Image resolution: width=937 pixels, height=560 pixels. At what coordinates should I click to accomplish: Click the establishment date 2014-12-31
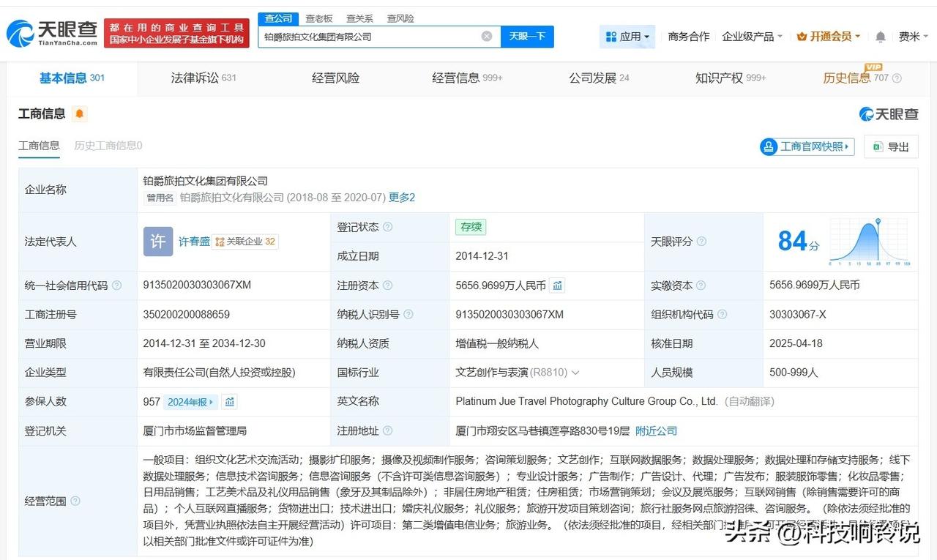tap(482, 256)
